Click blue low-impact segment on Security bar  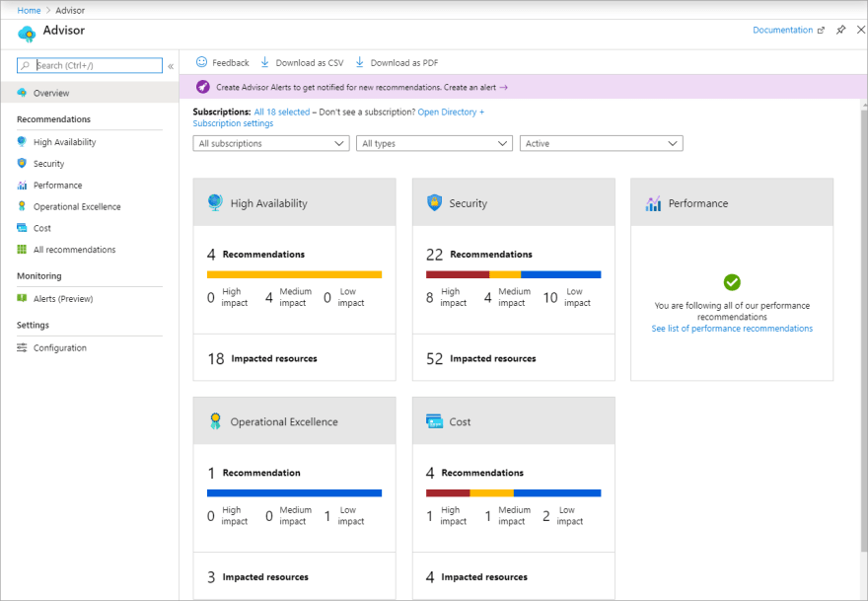(561, 274)
